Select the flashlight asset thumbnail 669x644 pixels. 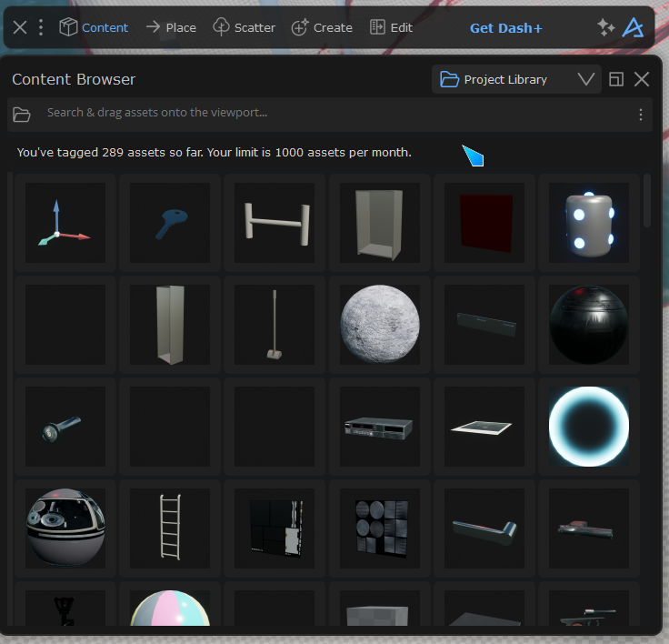coord(65,427)
